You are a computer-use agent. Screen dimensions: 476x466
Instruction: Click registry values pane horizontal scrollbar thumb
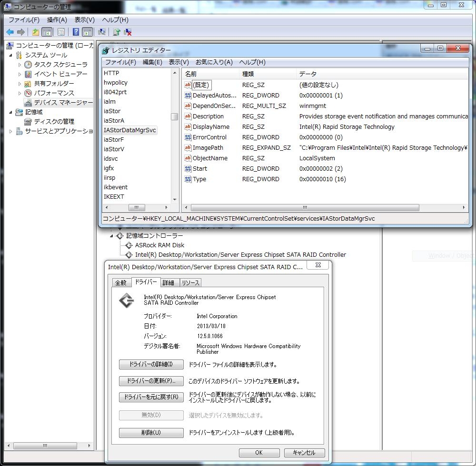305,208
